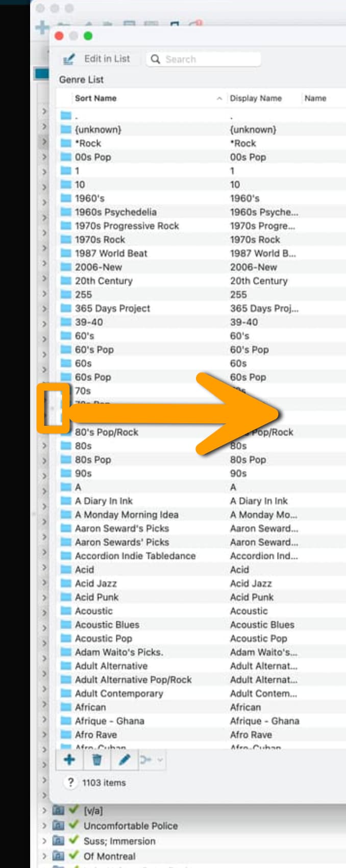
Task: Click the Search field
Action: [204, 59]
